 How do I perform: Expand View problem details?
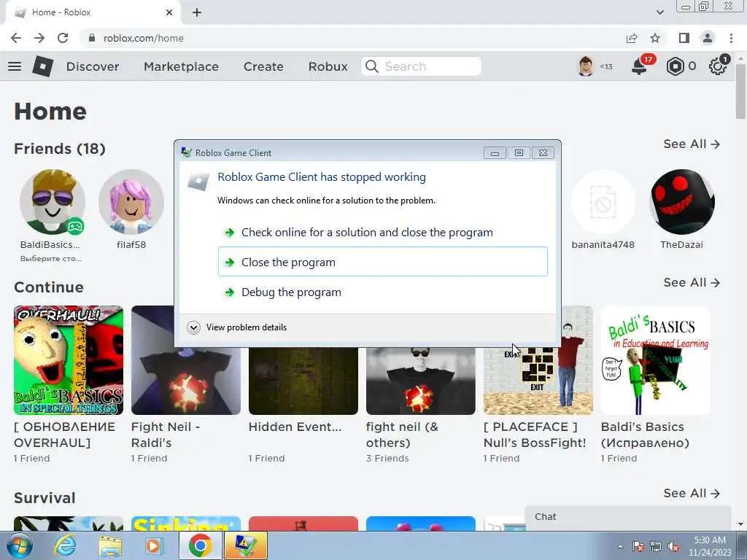pyautogui.click(x=237, y=327)
